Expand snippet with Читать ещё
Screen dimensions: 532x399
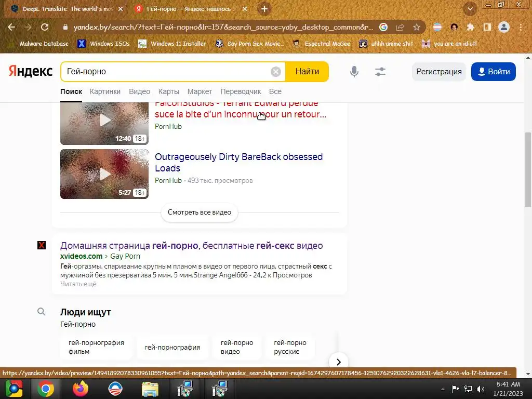[x=78, y=284]
